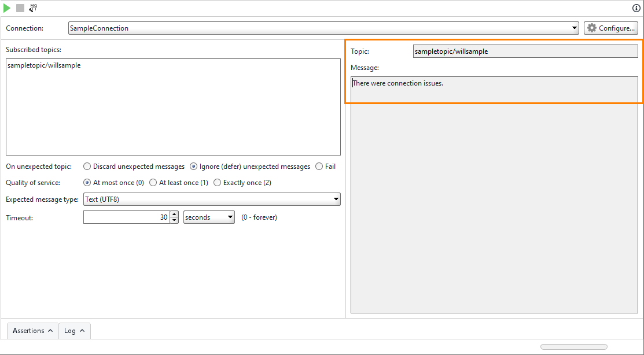644x355 pixels.
Task: Click the gear icon on the Configure button
Action: point(590,28)
